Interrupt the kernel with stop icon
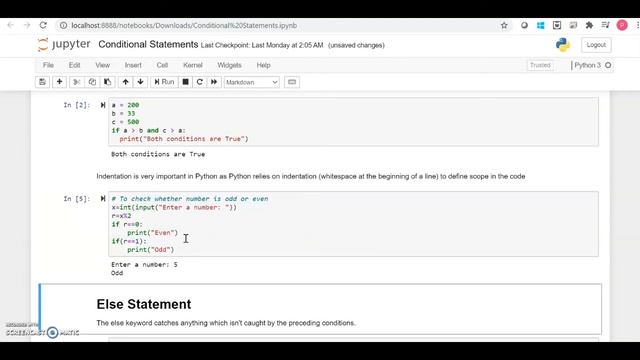Viewport: 640px width, 360px height. click(185, 82)
